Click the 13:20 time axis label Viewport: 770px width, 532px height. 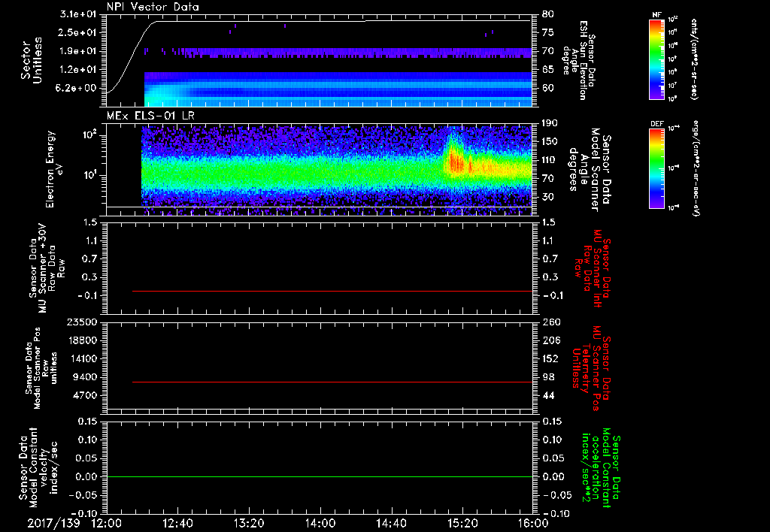[x=249, y=523]
